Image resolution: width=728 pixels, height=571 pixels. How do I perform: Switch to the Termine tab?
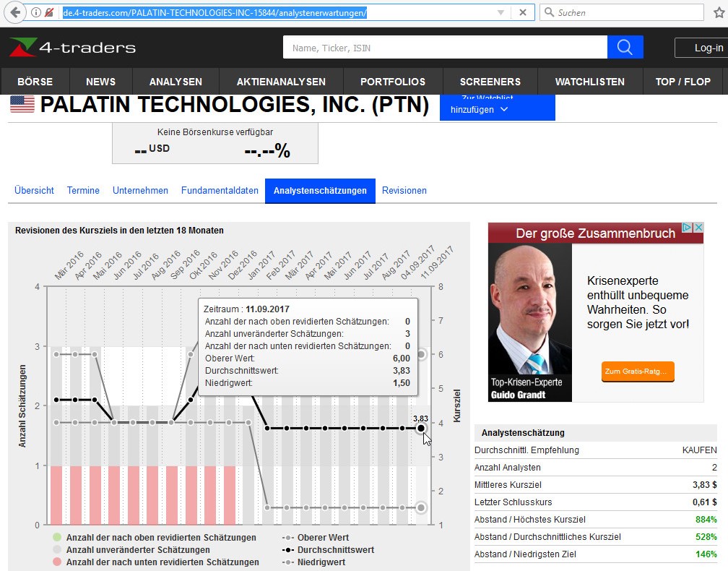click(83, 191)
